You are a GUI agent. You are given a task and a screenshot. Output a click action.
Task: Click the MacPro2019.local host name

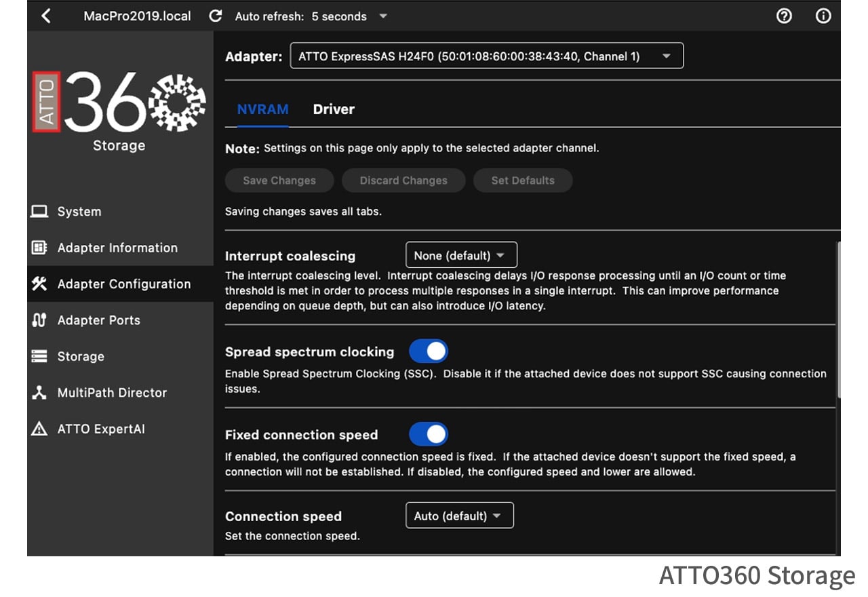pyautogui.click(x=137, y=16)
